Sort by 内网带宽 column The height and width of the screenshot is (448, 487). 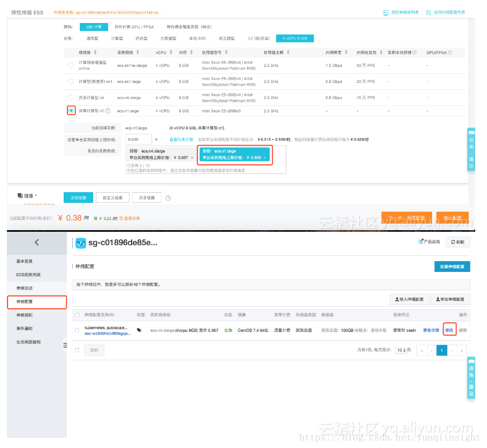point(346,52)
